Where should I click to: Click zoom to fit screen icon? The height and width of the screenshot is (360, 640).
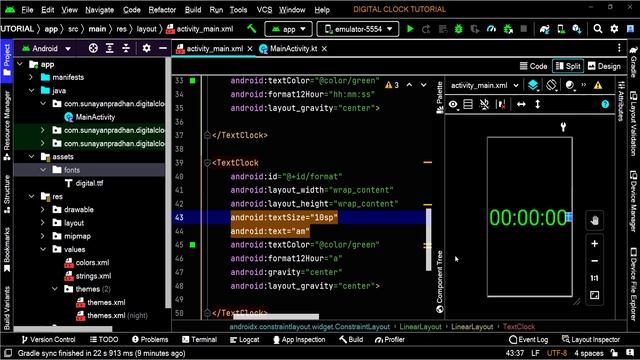coord(594,295)
